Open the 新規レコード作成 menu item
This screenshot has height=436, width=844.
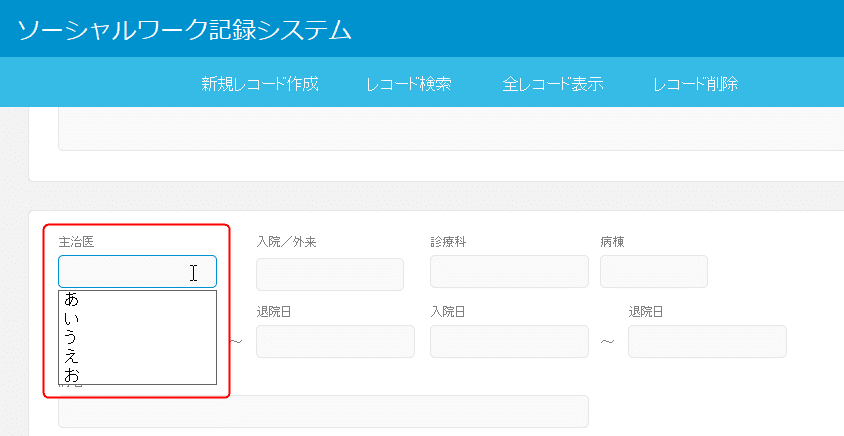(x=260, y=84)
